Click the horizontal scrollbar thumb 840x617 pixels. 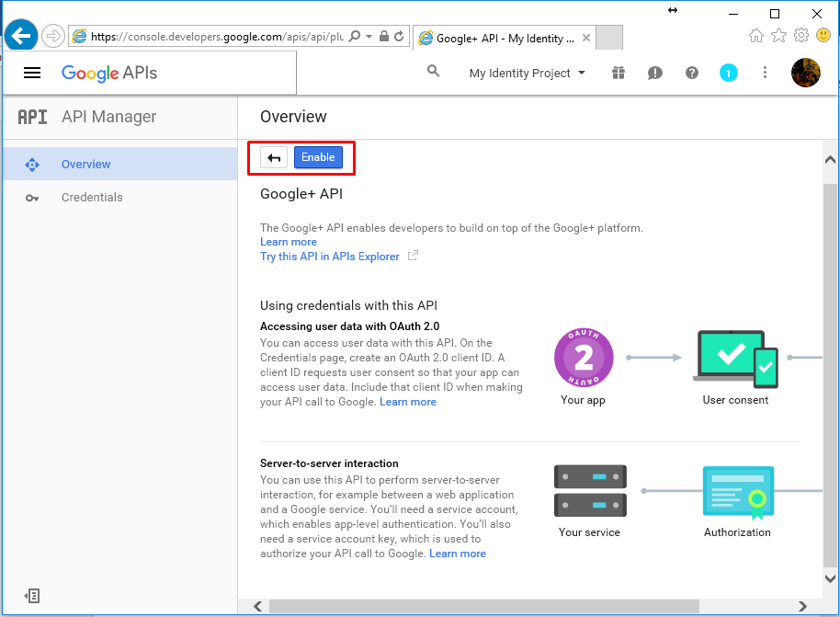(483, 606)
